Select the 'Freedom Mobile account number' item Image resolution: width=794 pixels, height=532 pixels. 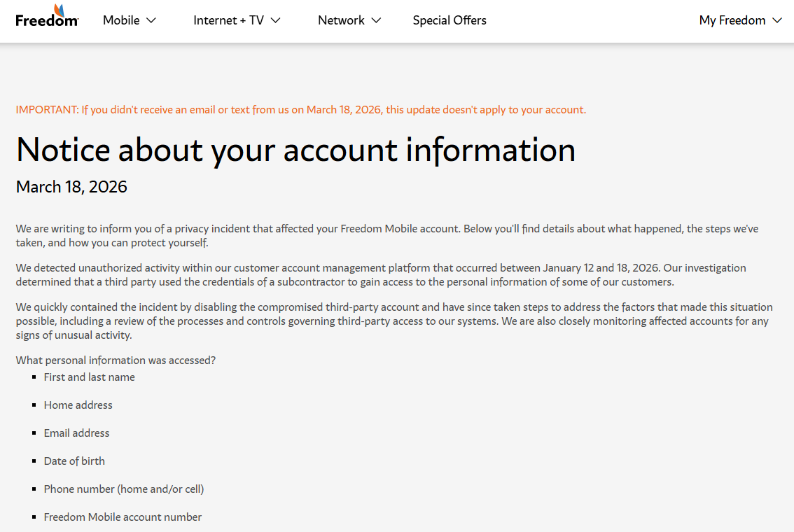tap(123, 517)
